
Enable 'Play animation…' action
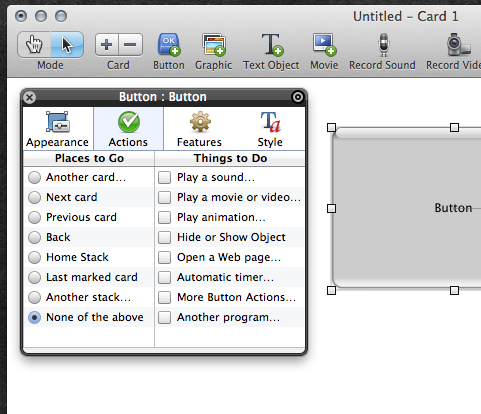click(164, 217)
